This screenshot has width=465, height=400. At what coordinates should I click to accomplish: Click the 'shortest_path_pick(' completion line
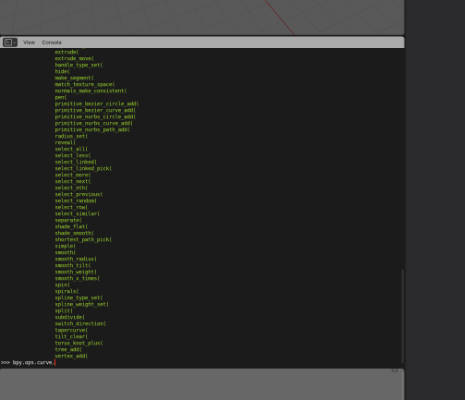(83, 239)
